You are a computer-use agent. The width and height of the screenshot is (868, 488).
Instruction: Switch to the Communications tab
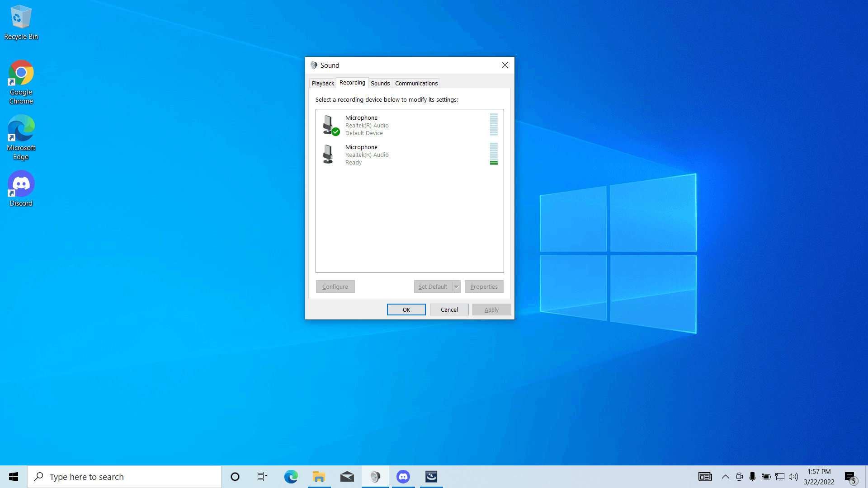click(x=416, y=83)
